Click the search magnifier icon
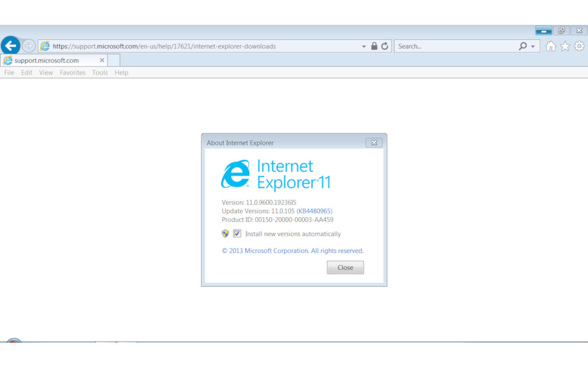The image size is (588, 368). coord(523,46)
